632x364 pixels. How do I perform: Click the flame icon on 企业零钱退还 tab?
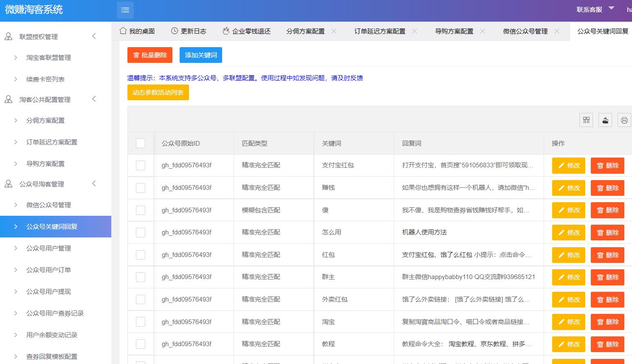coord(226,31)
